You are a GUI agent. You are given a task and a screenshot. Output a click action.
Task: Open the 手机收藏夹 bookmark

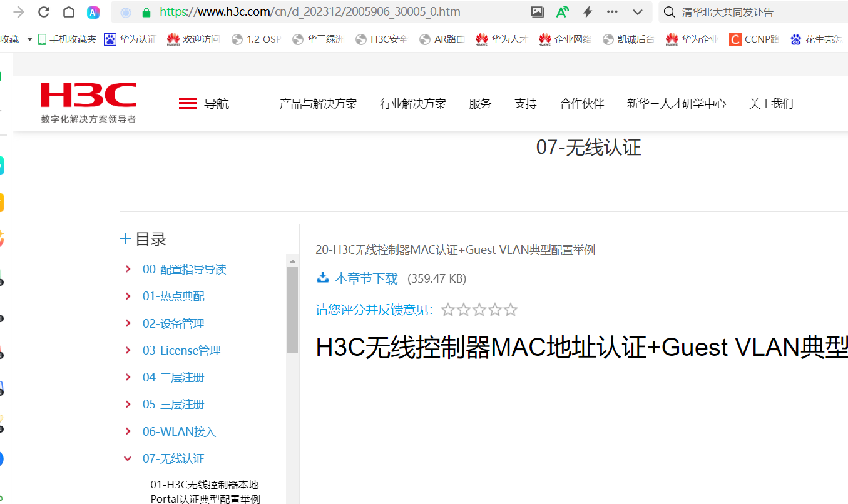[x=68, y=39]
